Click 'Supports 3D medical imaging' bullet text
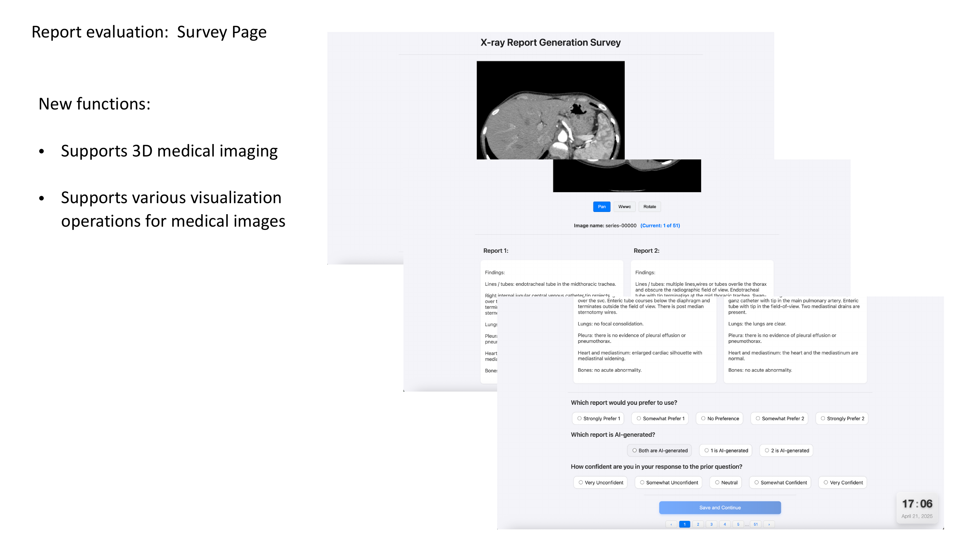 pyautogui.click(x=169, y=151)
